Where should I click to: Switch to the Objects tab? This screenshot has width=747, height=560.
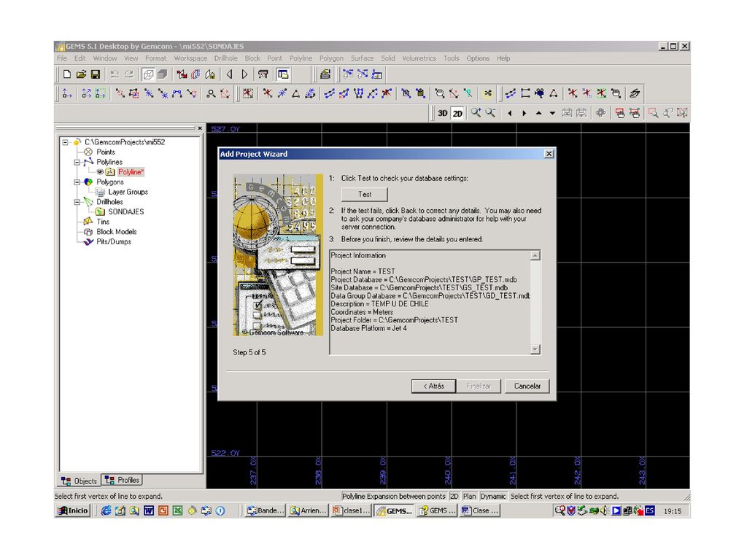click(80, 481)
